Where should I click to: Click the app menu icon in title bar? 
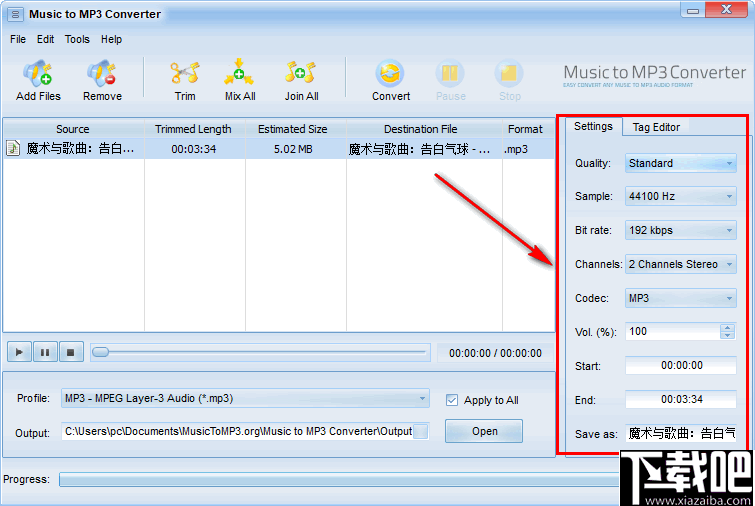[x=15, y=14]
